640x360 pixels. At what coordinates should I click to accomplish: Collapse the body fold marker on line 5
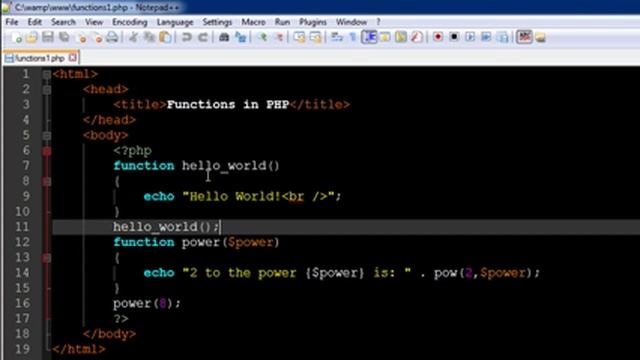tap(47, 136)
